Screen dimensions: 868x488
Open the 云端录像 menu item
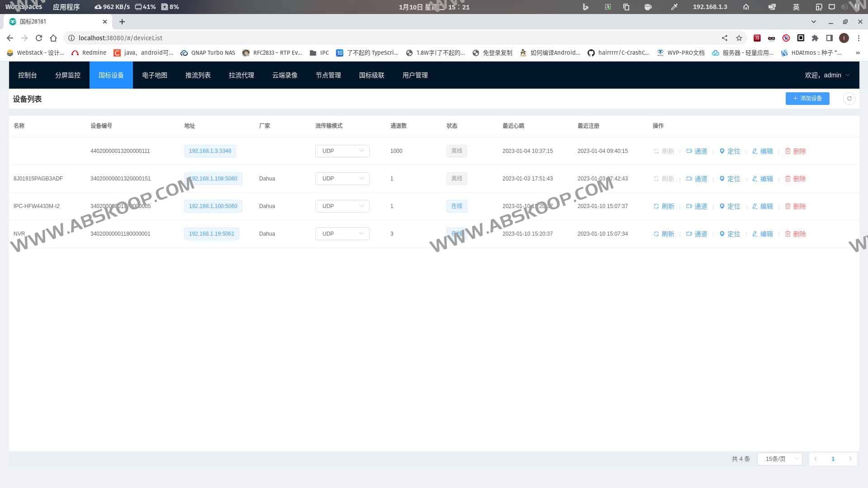(x=285, y=75)
